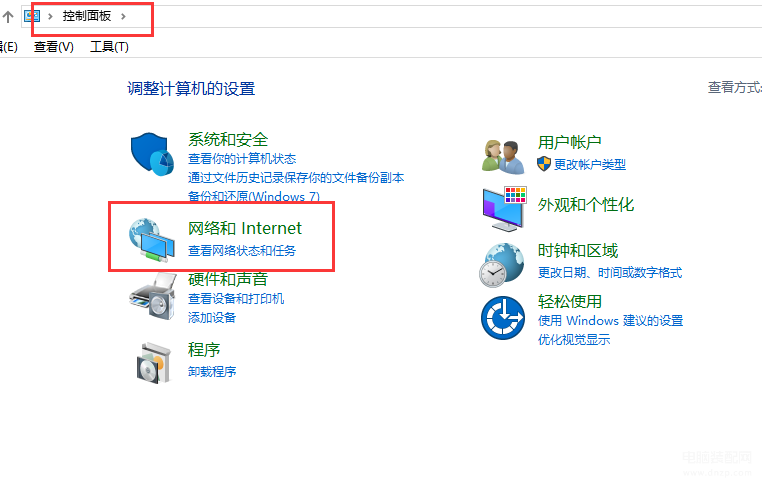Click the System and Security shield icon
Viewport: 762px width, 486px height.
tap(152, 154)
